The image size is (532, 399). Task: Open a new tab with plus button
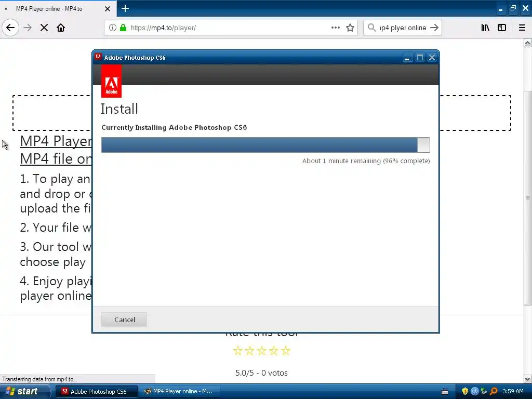pos(125,8)
